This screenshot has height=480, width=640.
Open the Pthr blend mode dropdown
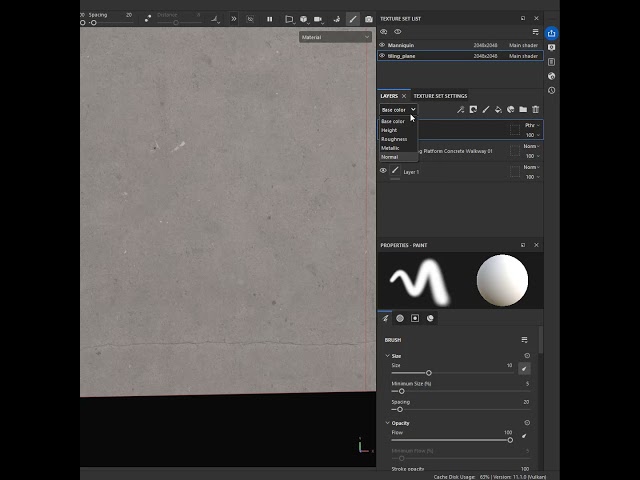pos(532,125)
